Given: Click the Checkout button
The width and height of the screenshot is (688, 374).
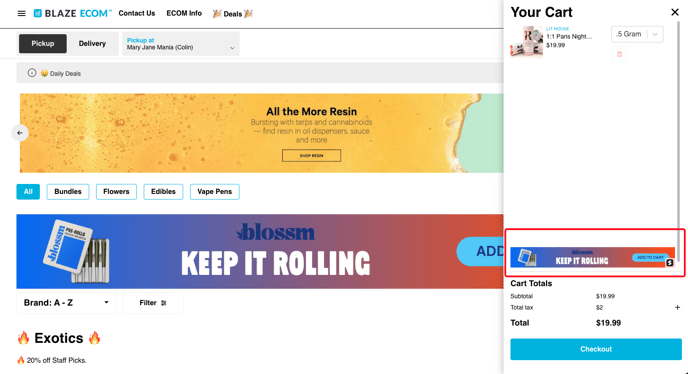Looking at the screenshot, I should click(596, 349).
